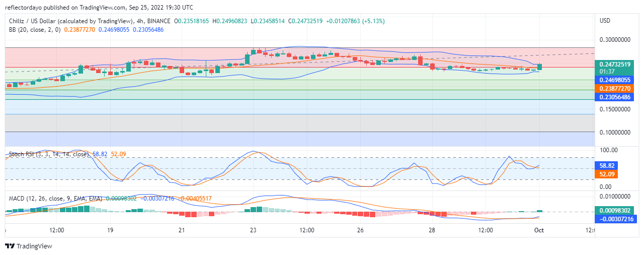Click the TradingView logo at bottom left
Viewport: 644px width, 255px height.
pos(29,246)
